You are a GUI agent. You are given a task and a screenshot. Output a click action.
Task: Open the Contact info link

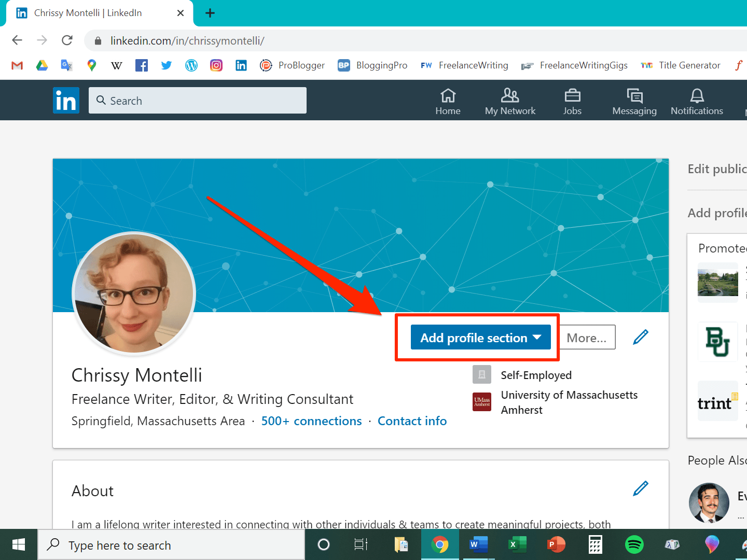tap(412, 421)
